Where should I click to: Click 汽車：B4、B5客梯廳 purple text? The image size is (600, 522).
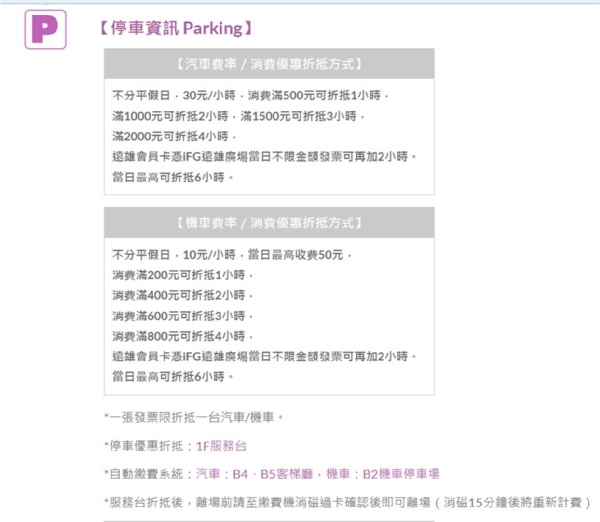pos(254,474)
